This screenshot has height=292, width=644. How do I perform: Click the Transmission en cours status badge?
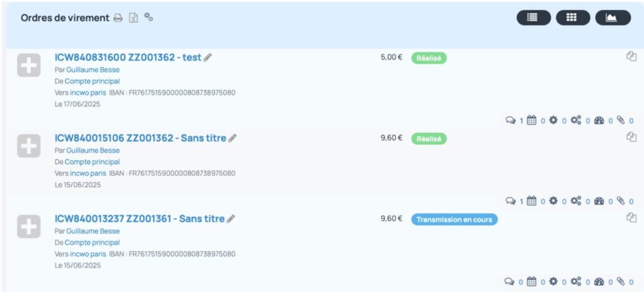click(455, 219)
